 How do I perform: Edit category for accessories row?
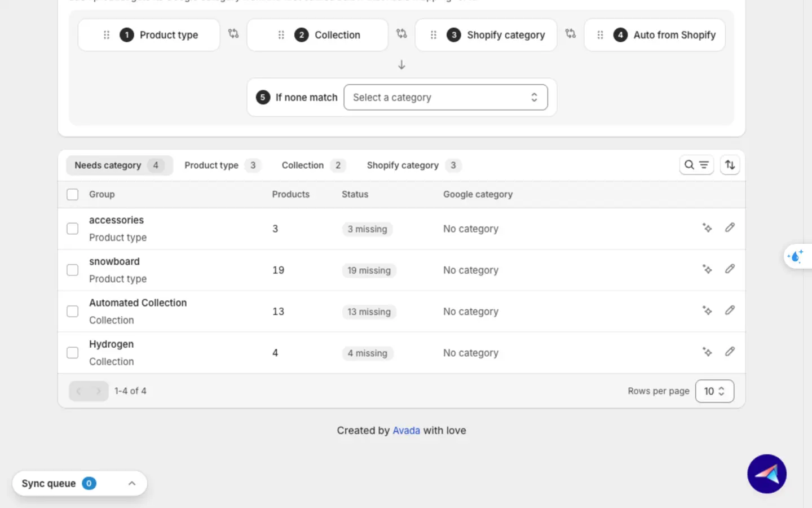[x=730, y=227]
